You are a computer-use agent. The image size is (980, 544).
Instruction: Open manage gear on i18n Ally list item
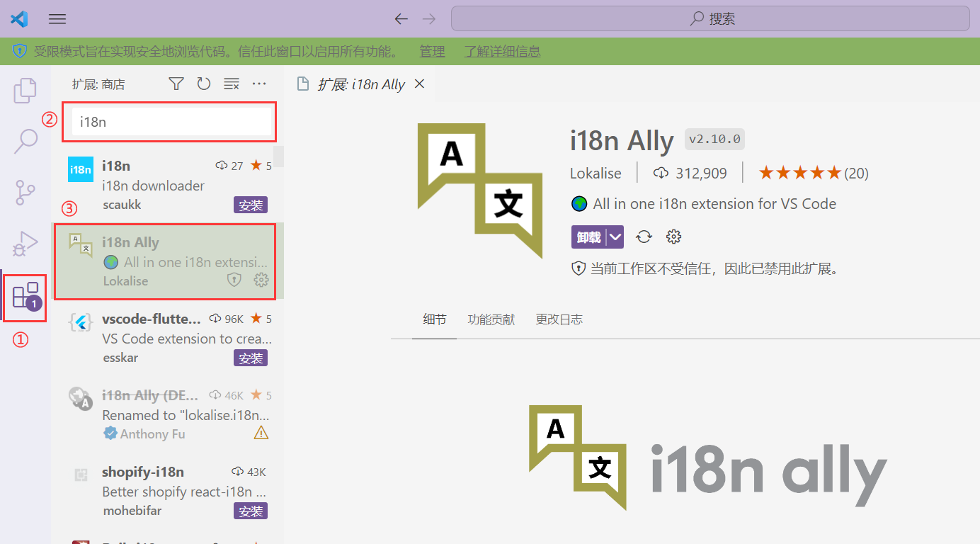click(x=261, y=280)
